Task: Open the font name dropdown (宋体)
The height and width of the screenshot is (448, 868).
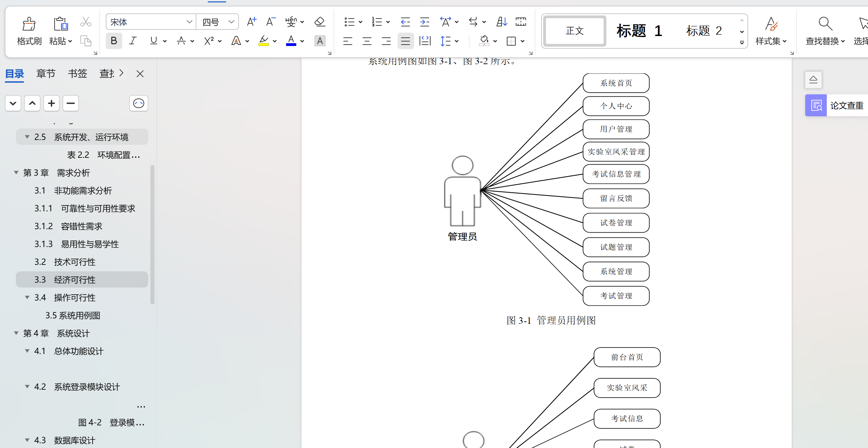Action: point(189,22)
